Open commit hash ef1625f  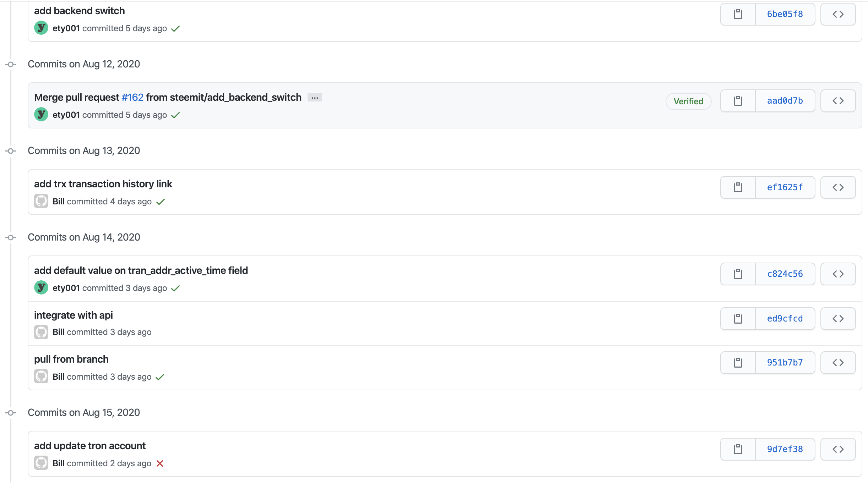[x=785, y=187]
